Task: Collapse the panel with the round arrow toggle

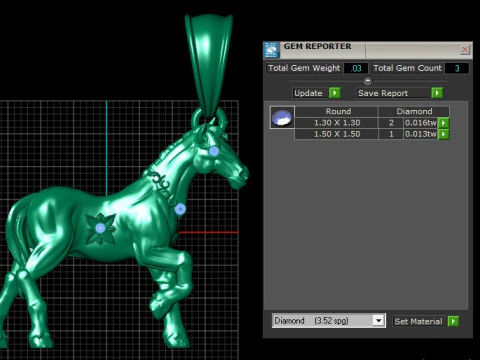Action: click(368, 81)
